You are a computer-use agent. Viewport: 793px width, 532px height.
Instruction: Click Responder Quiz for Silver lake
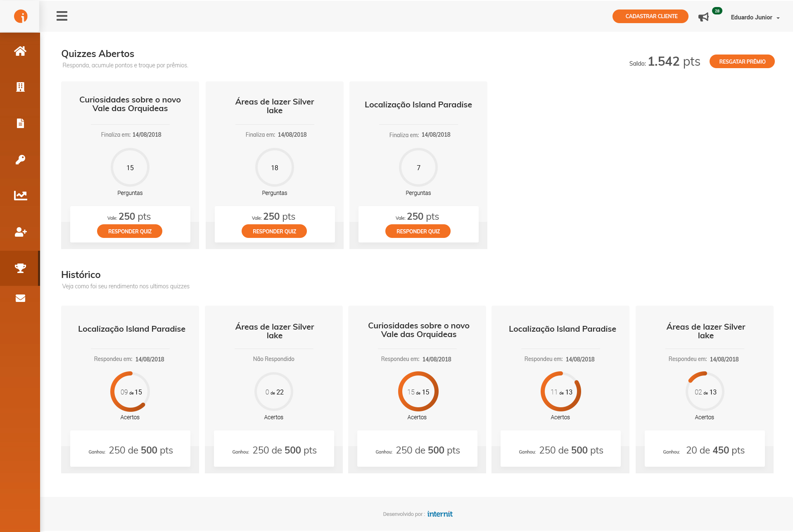(x=274, y=231)
